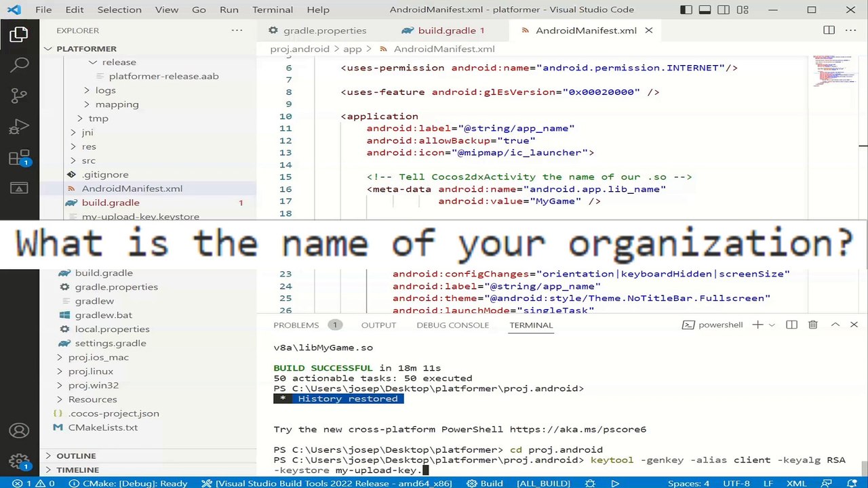Expand the TIMELINE section
The height and width of the screenshot is (488, 868).
click(x=77, y=470)
